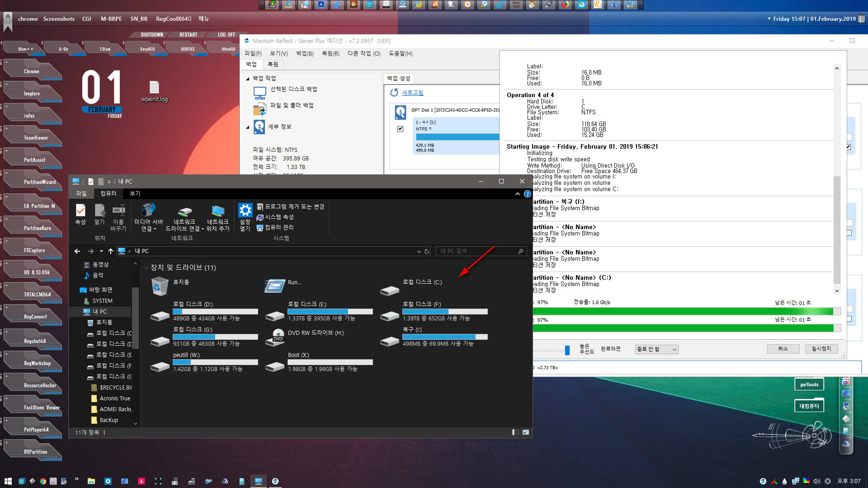Click RESTART button on desktop bar

pos(189,35)
